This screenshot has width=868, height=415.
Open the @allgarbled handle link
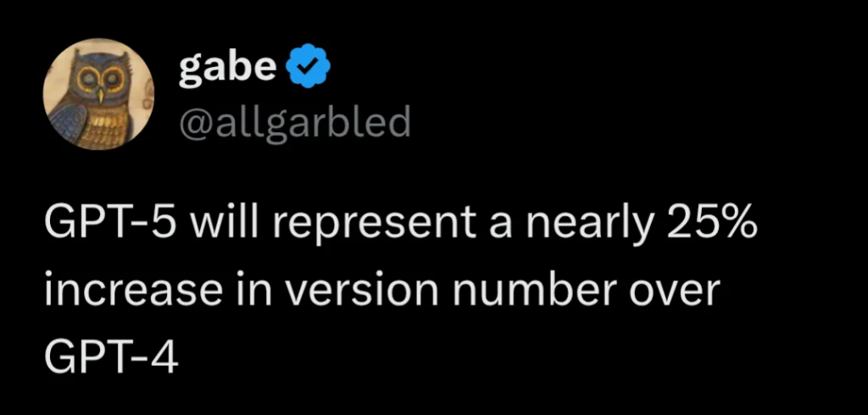(x=294, y=121)
